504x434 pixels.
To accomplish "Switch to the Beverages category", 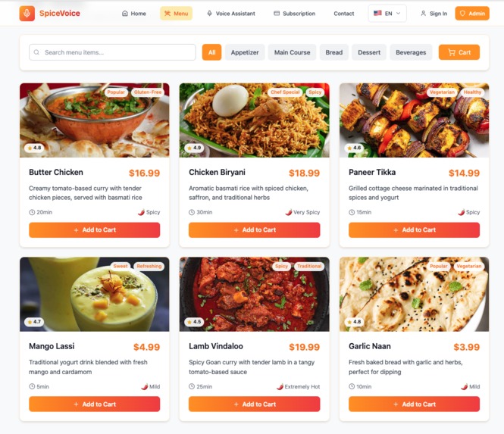I will coord(411,52).
